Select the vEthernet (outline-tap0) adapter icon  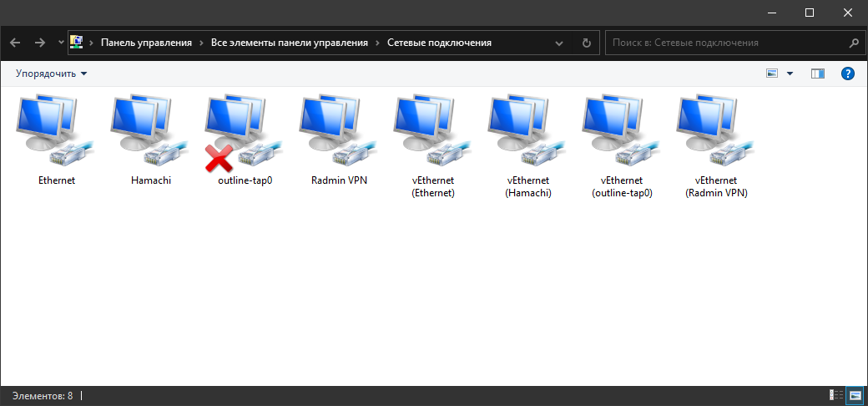click(x=619, y=130)
